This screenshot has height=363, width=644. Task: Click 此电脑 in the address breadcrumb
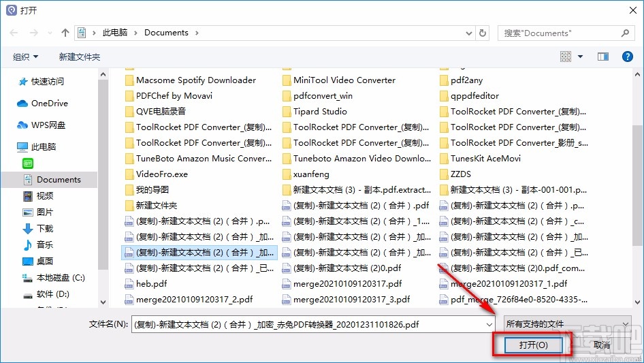[114, 33]
